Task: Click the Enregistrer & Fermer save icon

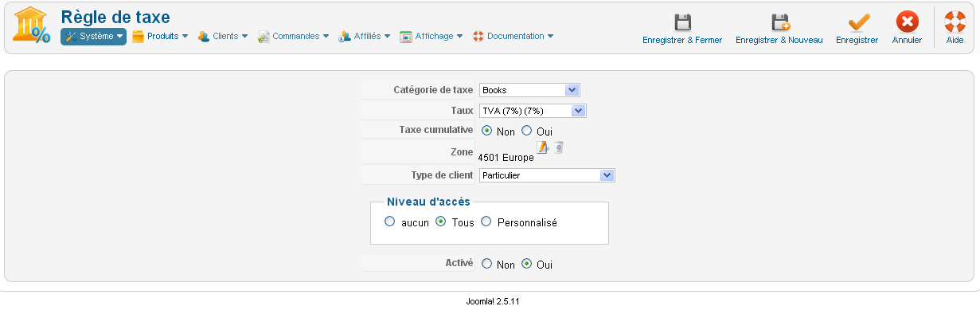Action: [682, 22]
